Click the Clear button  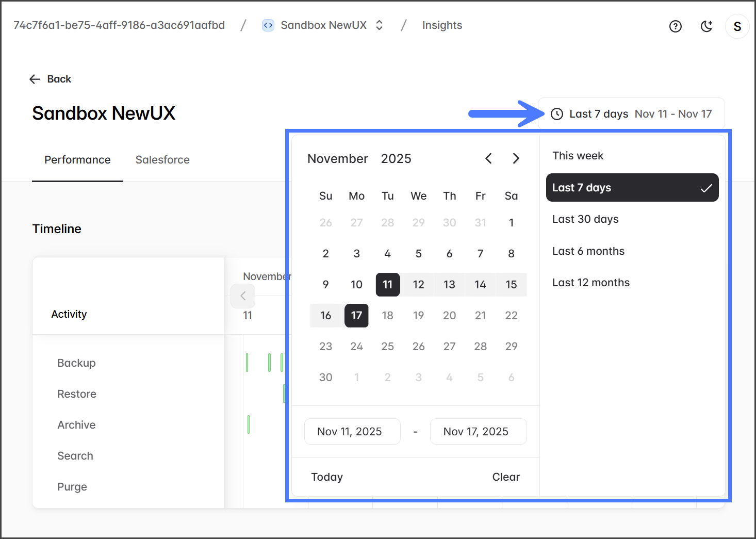click(x=505, y=477)
